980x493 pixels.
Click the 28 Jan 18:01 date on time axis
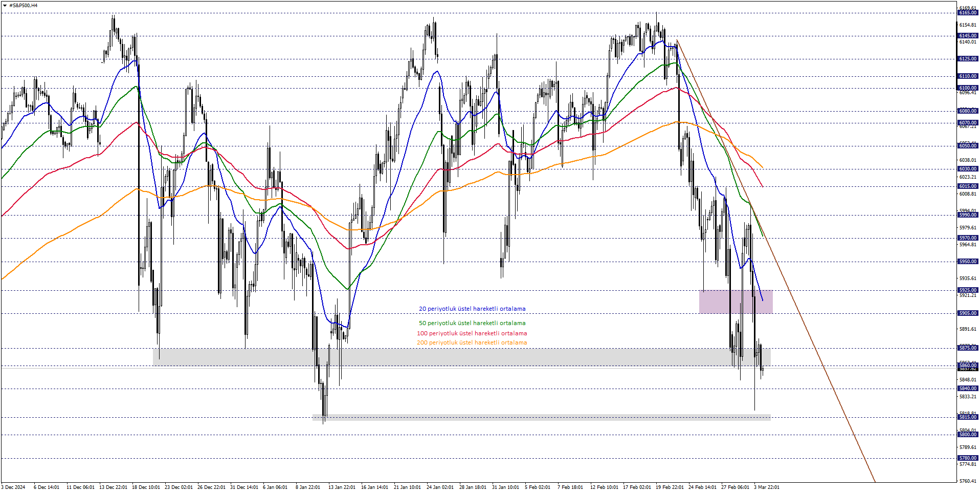[473, 487]
